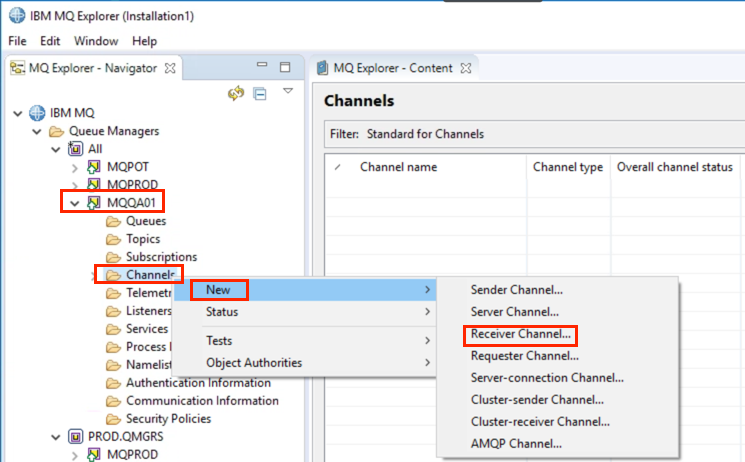Screen dimensions: 745x462
Task: Select the Topics tree item label
Action: coord(143,239)
